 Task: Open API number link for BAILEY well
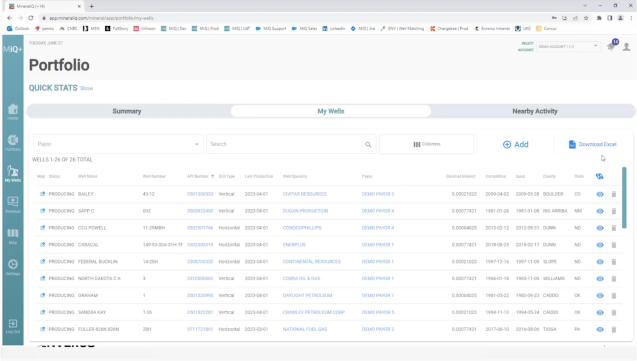tap(200, 194)
